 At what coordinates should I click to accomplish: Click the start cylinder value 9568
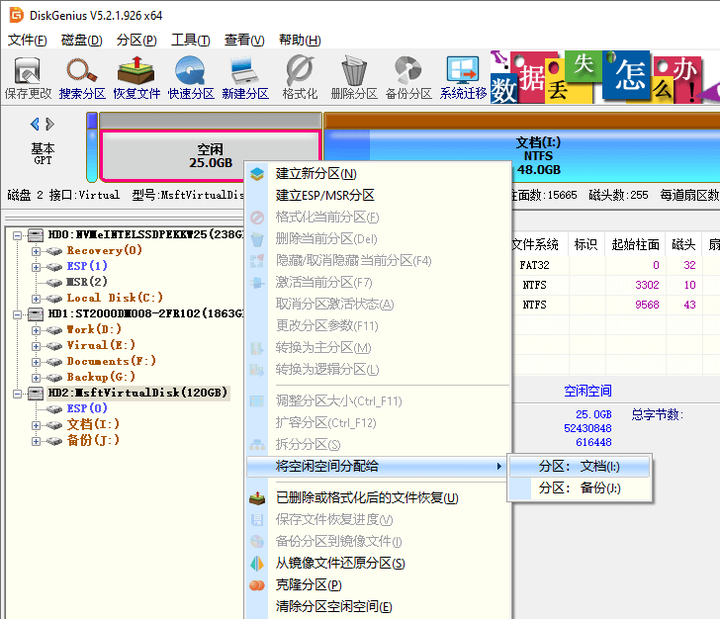647,305
